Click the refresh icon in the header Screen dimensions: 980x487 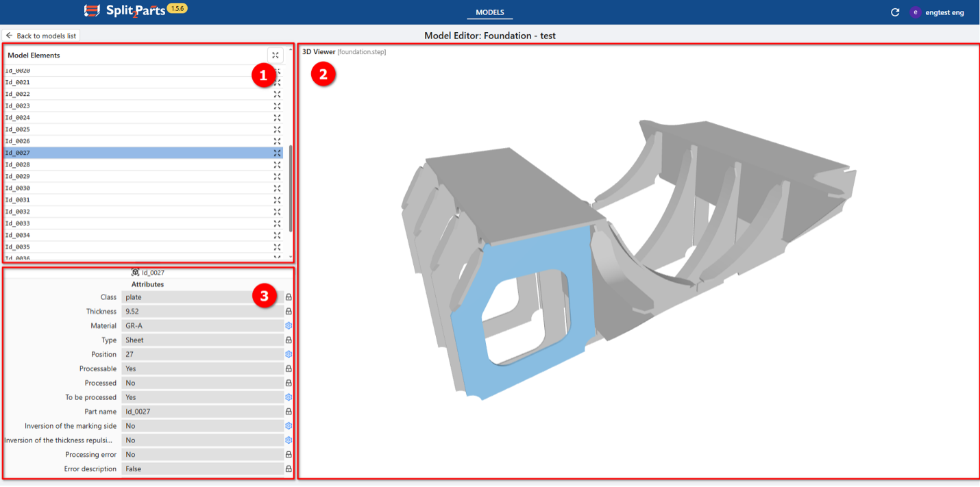click(x=894, y=12)
